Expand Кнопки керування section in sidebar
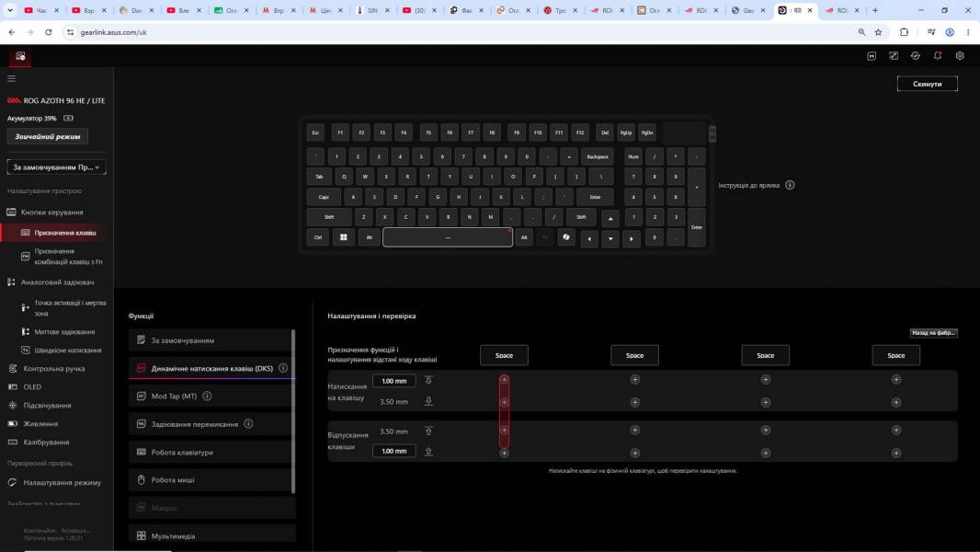Screen dimensions: 980x552 coord(51,212)
